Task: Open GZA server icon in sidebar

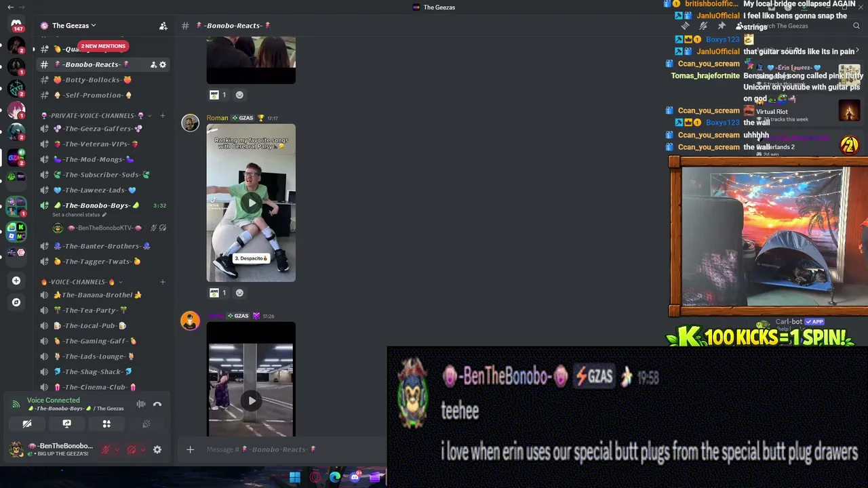Action: pyautogui.click(x=16, y=158)
